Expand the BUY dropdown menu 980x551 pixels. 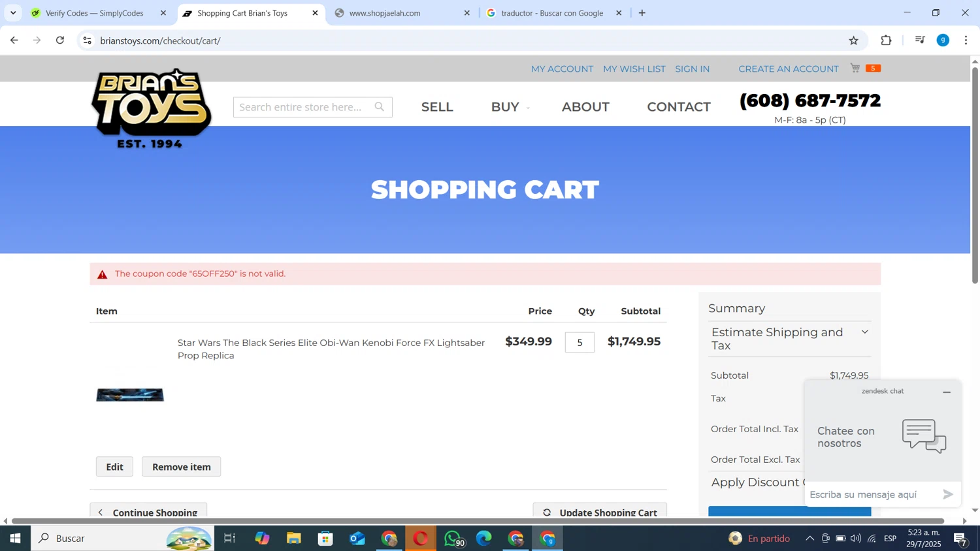510,107
